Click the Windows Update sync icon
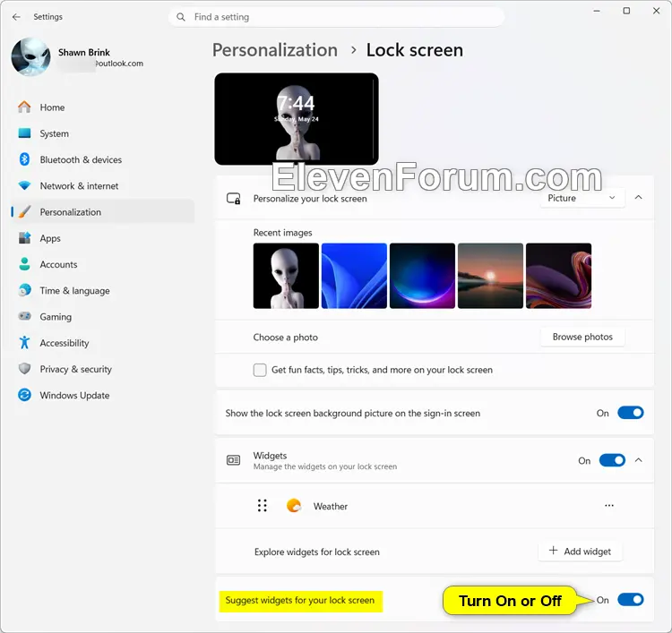 coord(24,395)
